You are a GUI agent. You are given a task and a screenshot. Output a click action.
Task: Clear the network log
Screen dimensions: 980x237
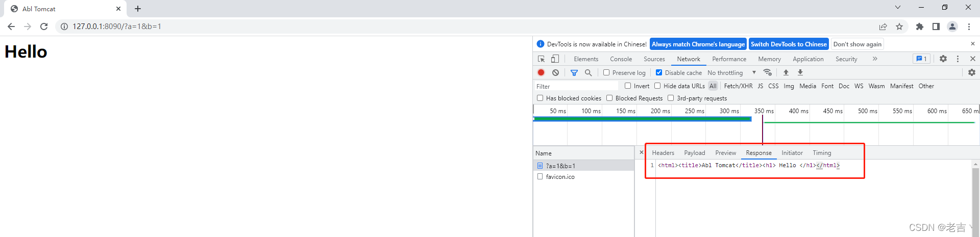click(x=555, y=73)
